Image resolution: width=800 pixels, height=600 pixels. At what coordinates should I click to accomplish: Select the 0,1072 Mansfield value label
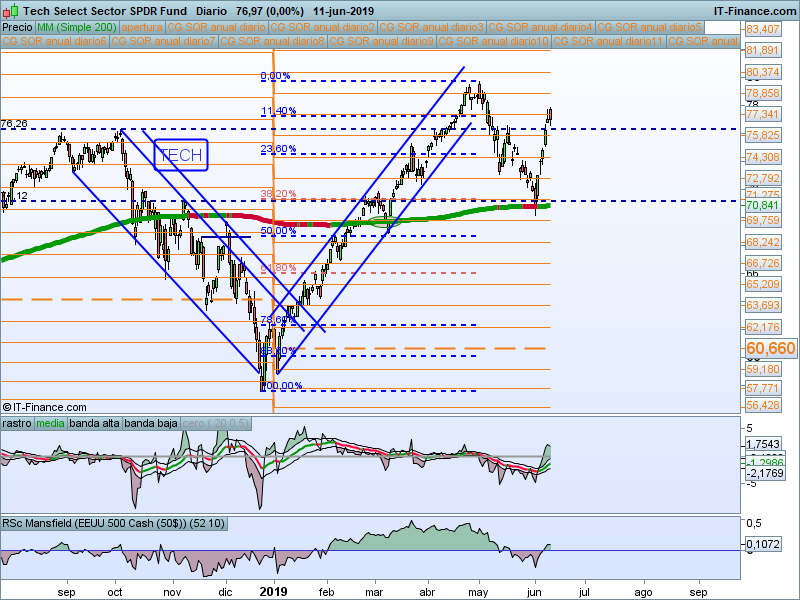tap(763, 544)
